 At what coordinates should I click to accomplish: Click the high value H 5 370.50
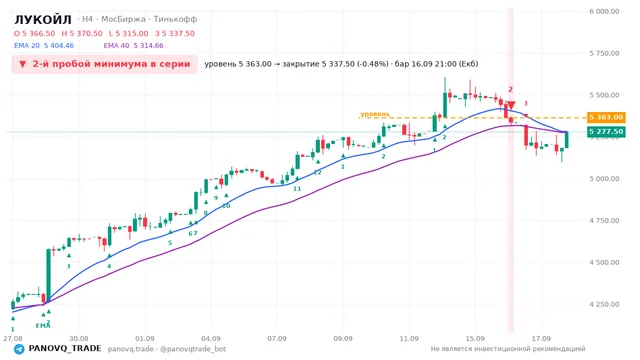coord(82,33)
